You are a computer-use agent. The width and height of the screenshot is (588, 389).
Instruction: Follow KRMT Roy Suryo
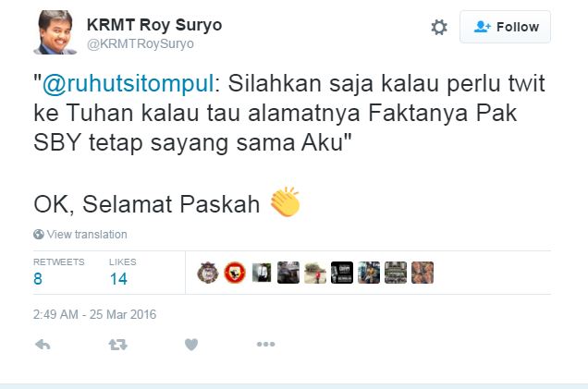click(x=505, y=27)
